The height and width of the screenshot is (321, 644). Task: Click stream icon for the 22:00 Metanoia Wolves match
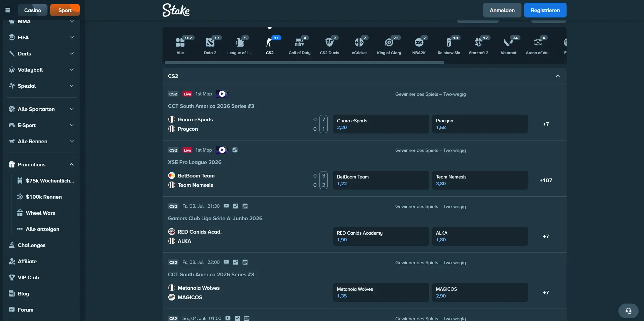pyautogui.click(x=226, y=262)
